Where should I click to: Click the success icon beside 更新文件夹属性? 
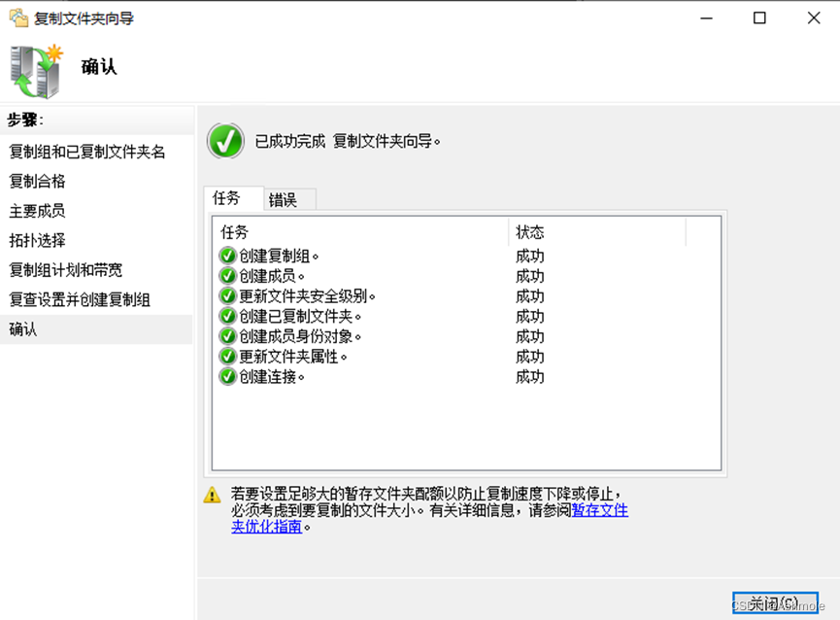(226, 357)
